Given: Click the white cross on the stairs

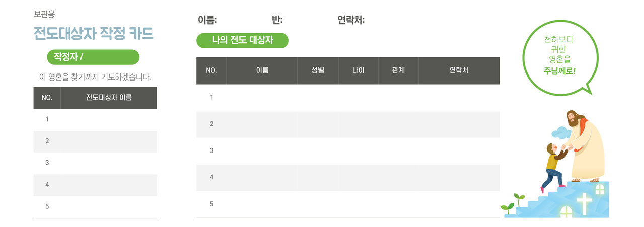Looking at the screenshot, I should point(584,203).
